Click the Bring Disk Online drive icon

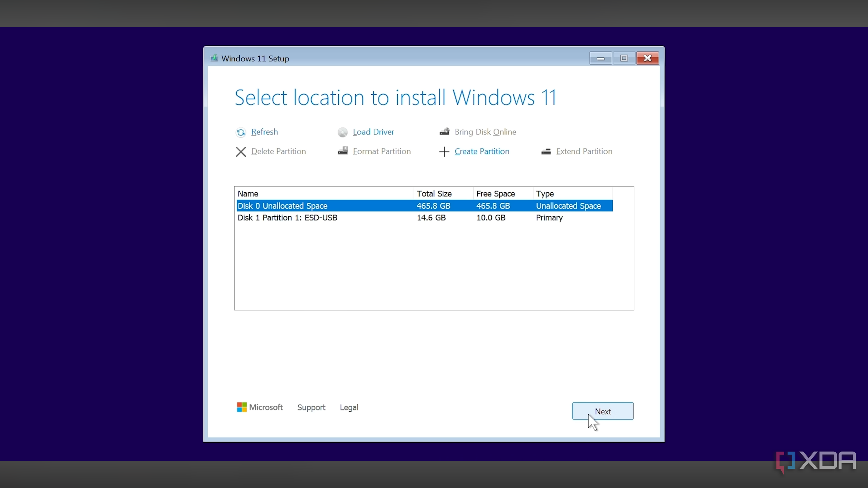pyautogui.click(x=444, y=131)
